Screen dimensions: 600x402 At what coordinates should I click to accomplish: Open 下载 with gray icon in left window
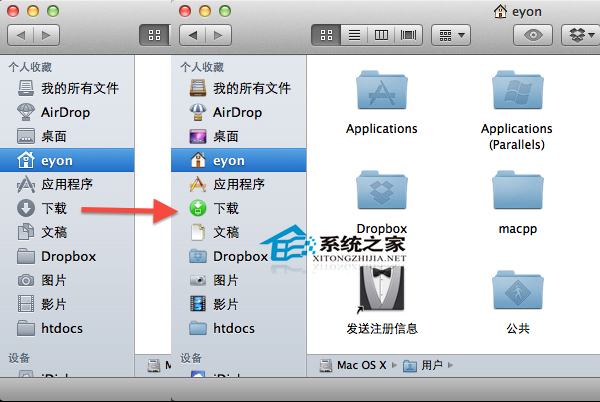[67, 208]
